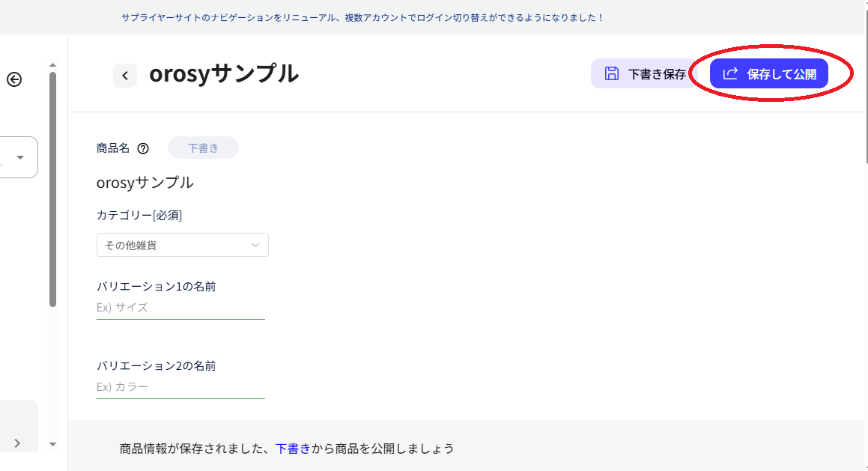Click the back chevron beside orosyサンプル title
The height and width of the screenshot is (471, 868).
pyautogui.click(x=125, y=76)
